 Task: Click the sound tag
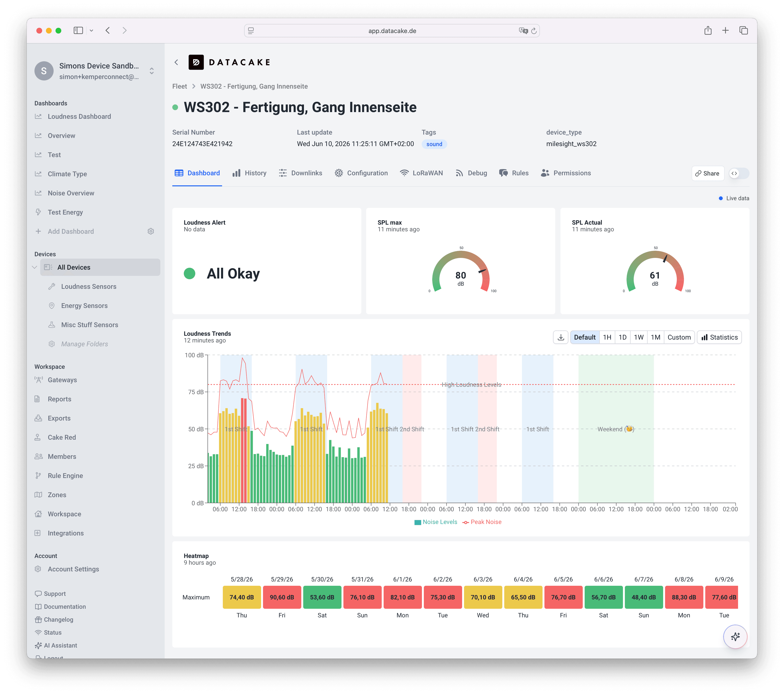tap(434, 144)
